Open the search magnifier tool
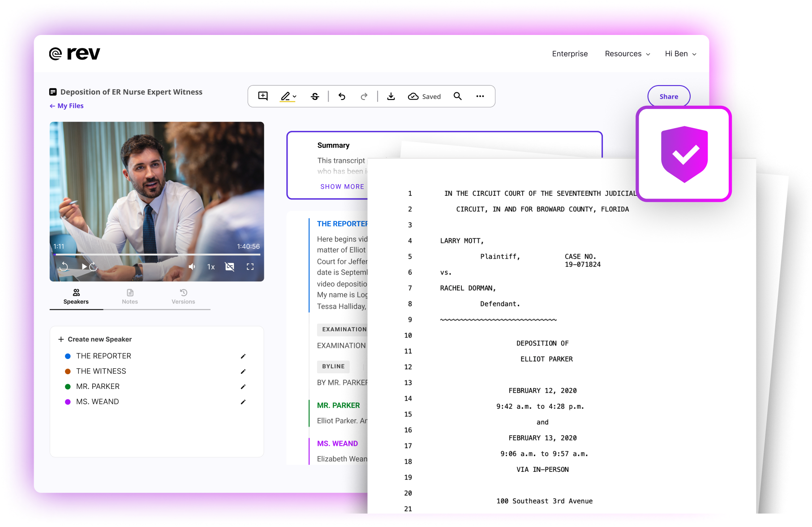The height and width of the screenshot is (527, 812). (x=457, y=96)
